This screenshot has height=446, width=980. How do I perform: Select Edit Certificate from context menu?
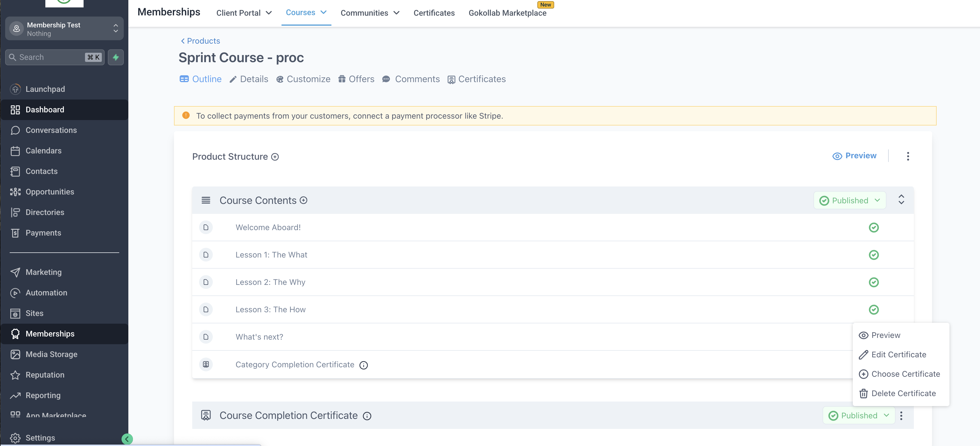[x=898, y=354]
